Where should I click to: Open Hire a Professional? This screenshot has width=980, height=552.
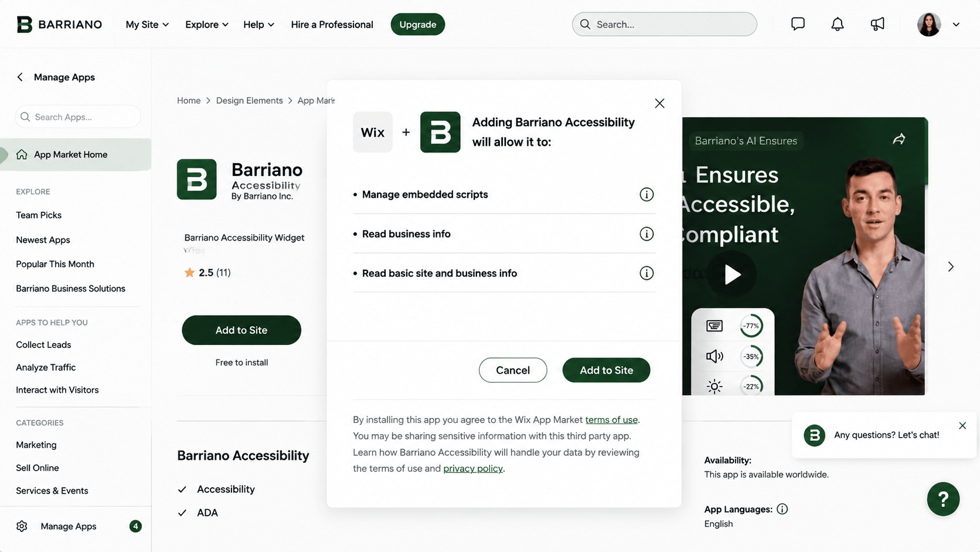332,24
